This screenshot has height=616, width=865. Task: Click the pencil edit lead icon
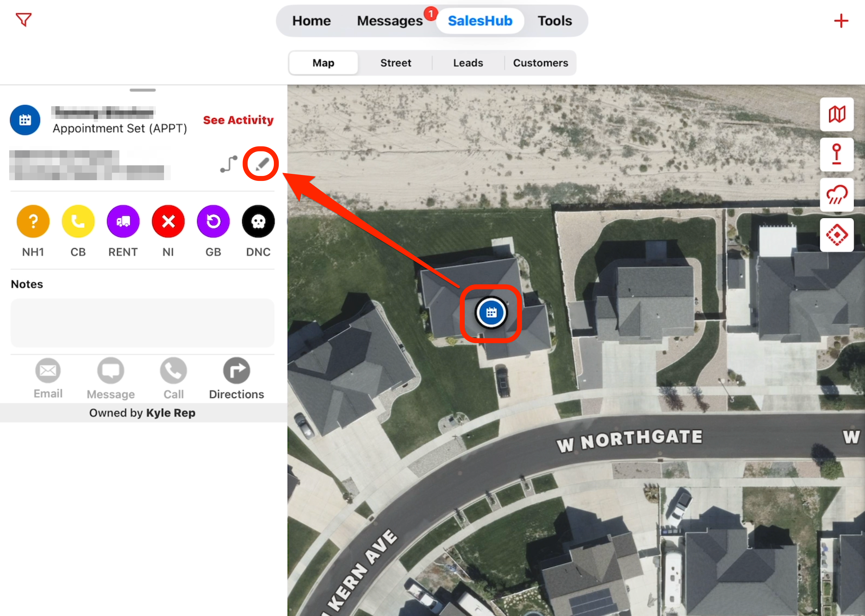[261, 164]
